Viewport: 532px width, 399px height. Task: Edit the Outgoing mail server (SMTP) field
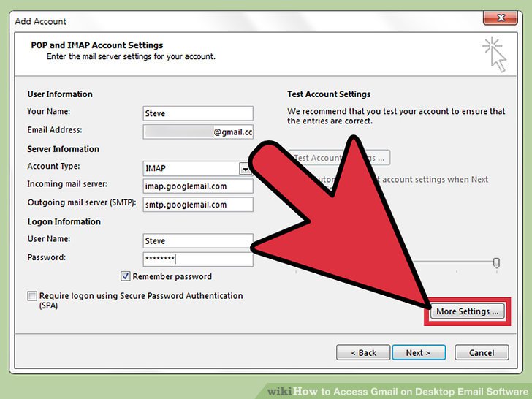pos(198,205)
